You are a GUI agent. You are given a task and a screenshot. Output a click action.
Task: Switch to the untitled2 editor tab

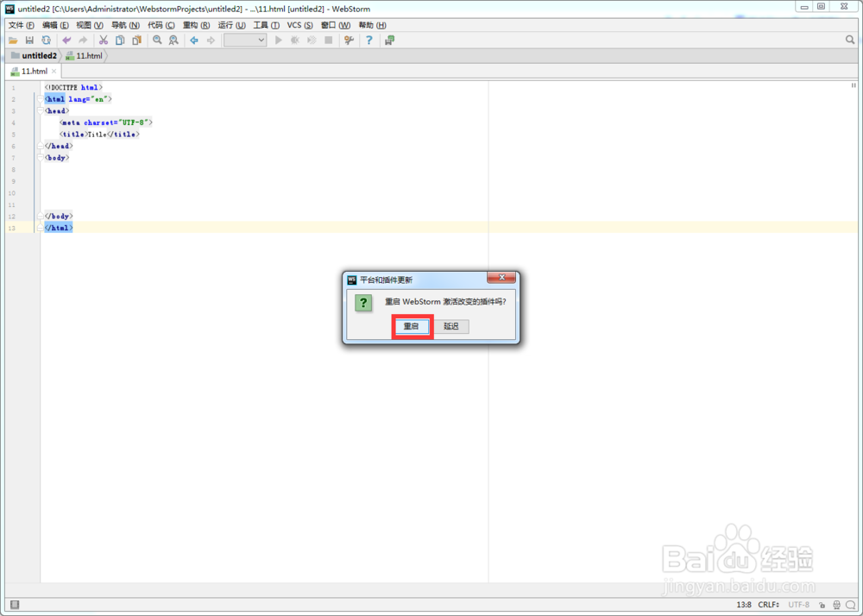coord(38,54)
